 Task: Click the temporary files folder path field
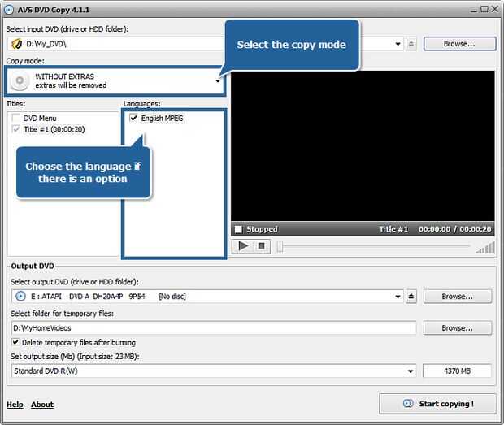(214, 327)
